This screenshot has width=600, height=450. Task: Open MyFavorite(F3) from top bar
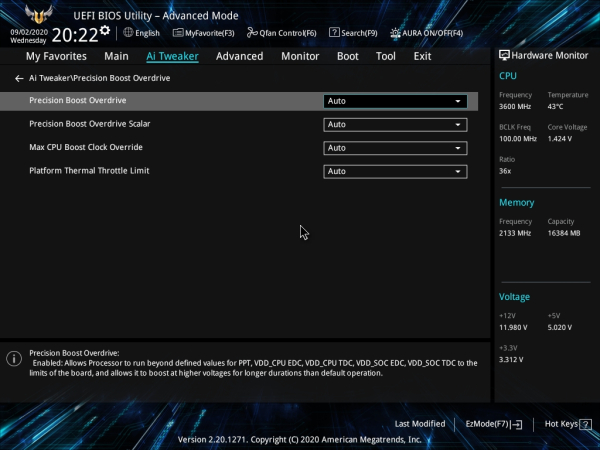coord(204,33)
